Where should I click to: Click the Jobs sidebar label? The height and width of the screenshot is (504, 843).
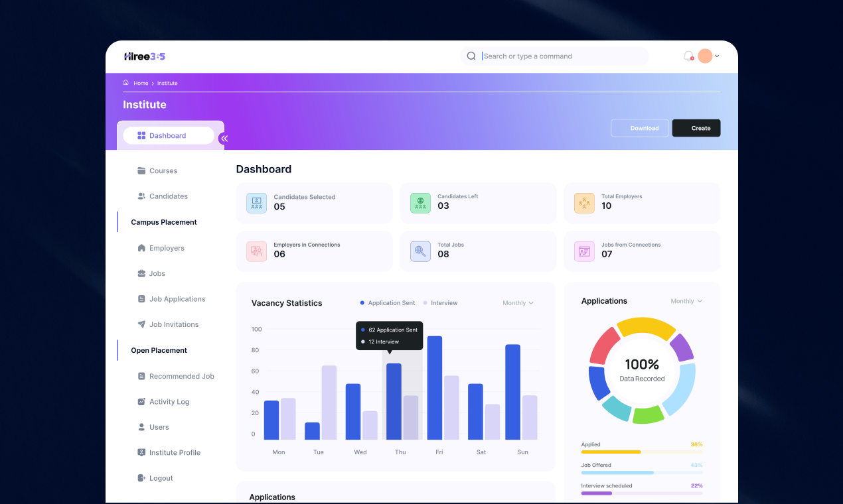[157, 273]
